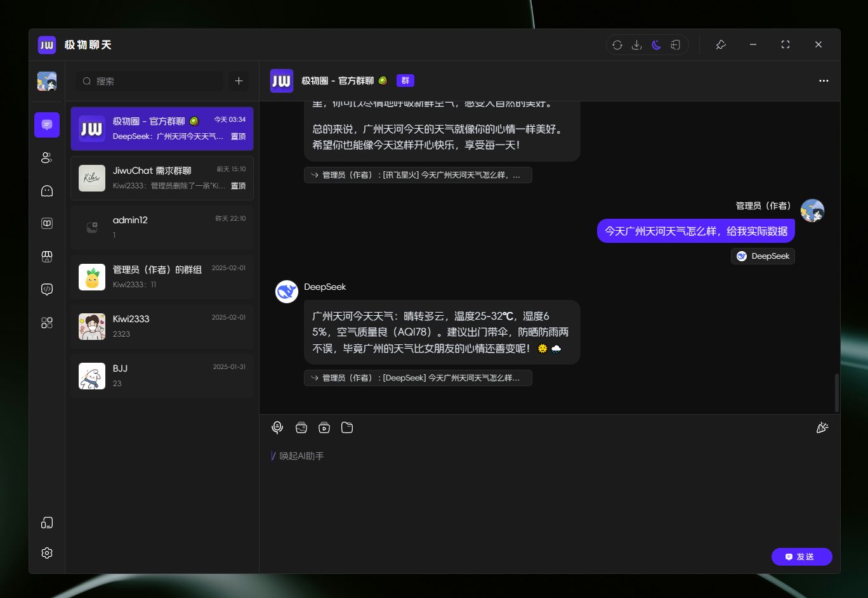The height and width of the screenshot is (598, 868).
Task: Click the BJJ bunny avatar
Action: point(92,376)
